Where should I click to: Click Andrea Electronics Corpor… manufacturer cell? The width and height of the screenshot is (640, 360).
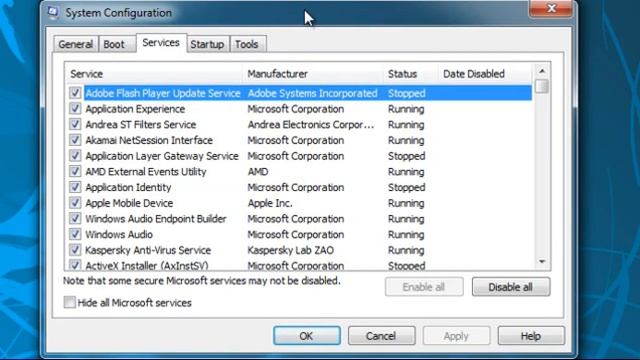[x=311, y=124]
